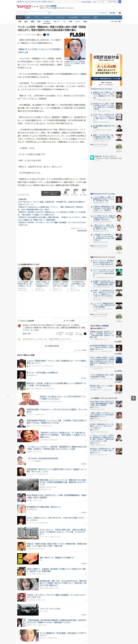Close the 堀江貴文氏 recommended card

tap(68, 290)
